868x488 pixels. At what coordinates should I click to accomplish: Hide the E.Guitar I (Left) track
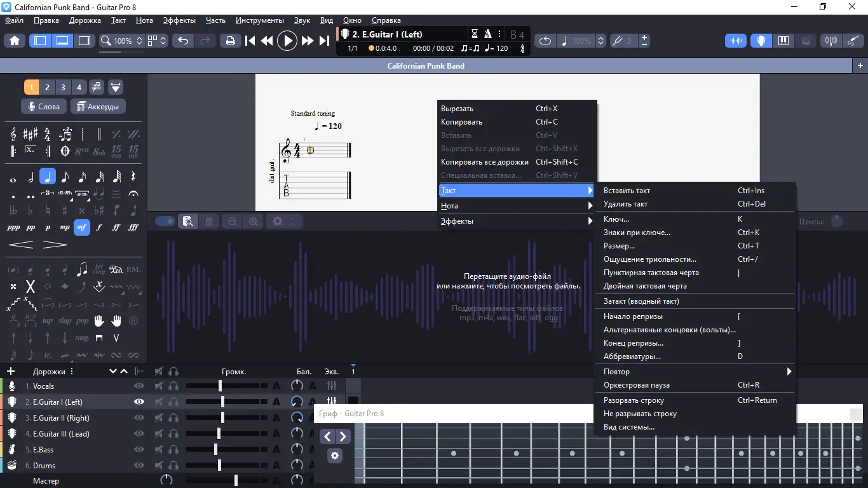[139, 402]
